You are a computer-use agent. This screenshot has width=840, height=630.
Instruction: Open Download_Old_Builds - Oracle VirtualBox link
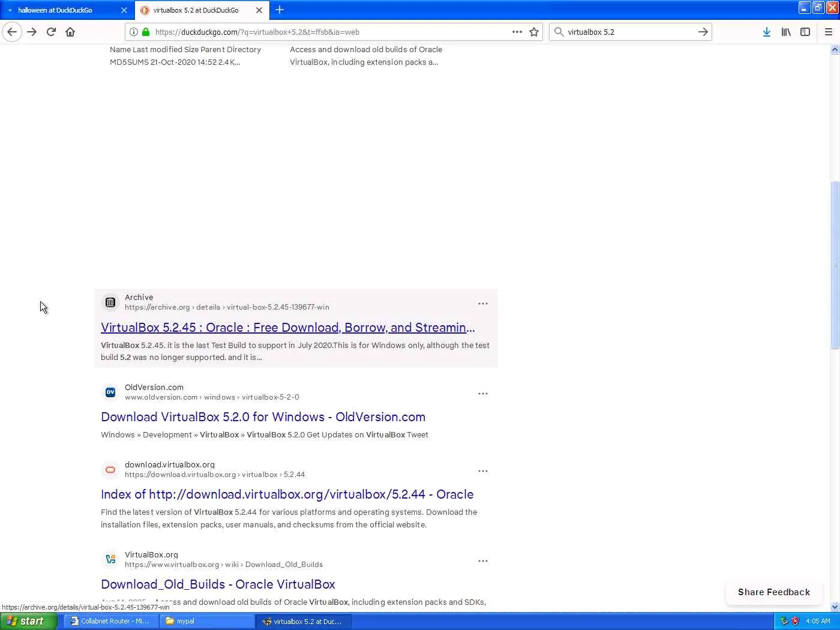(x=218, y=584)
